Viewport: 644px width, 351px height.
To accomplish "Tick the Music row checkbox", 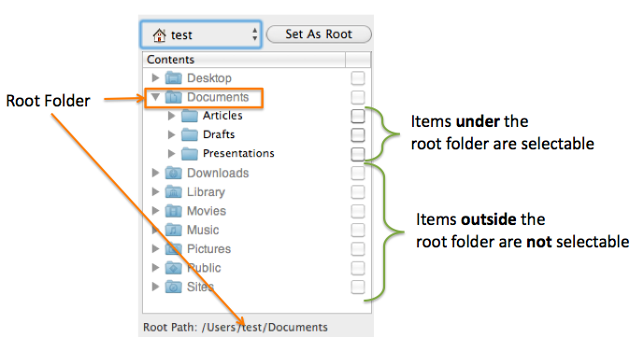I will (358, 230).
